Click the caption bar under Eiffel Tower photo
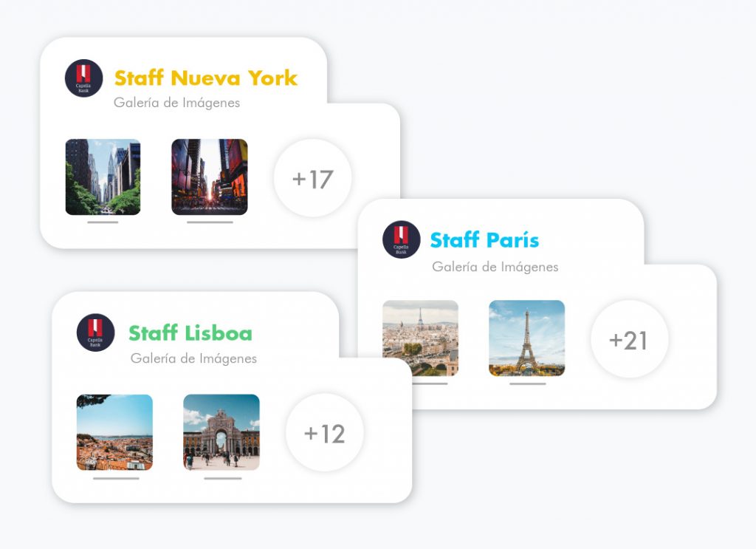 [x=528, y=384]
